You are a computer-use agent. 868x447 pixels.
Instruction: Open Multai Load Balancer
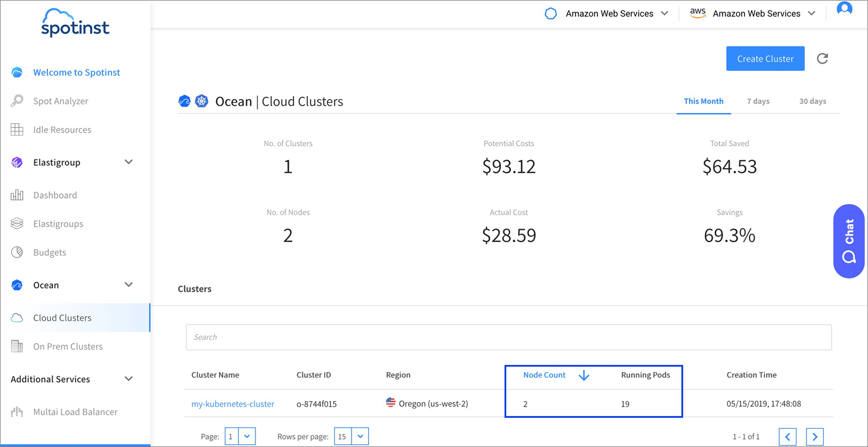(x=75, y=412)
